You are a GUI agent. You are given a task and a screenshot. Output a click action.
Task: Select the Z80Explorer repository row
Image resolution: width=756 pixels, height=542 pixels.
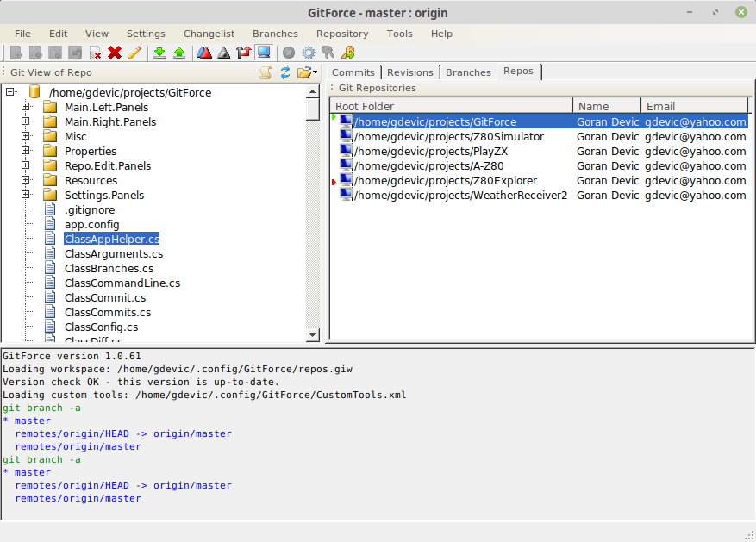click(x=540, y=181)
